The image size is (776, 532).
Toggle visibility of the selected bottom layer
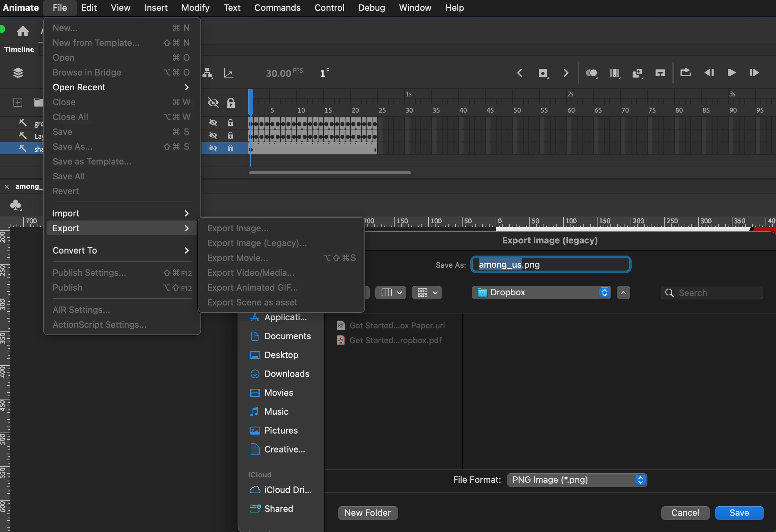point(213,148)
